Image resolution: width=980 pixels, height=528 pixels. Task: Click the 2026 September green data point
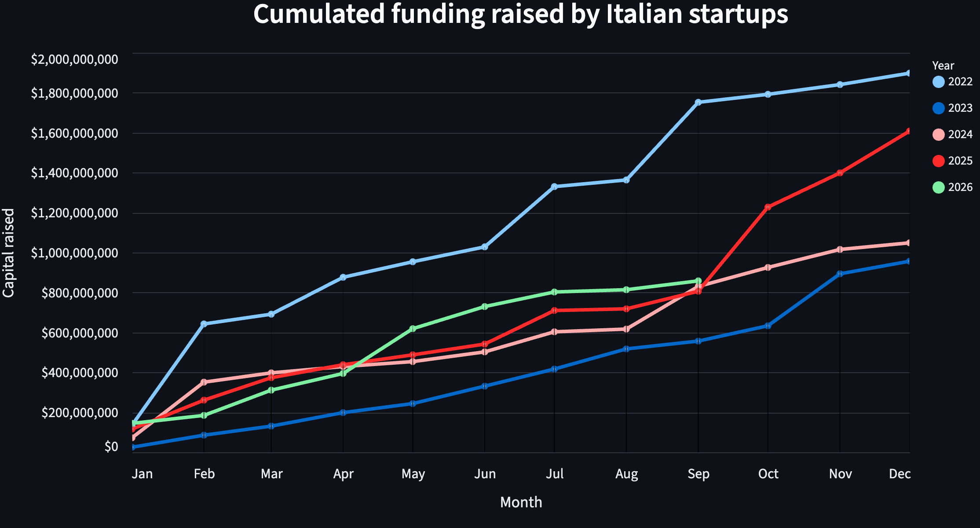point(698,281)
